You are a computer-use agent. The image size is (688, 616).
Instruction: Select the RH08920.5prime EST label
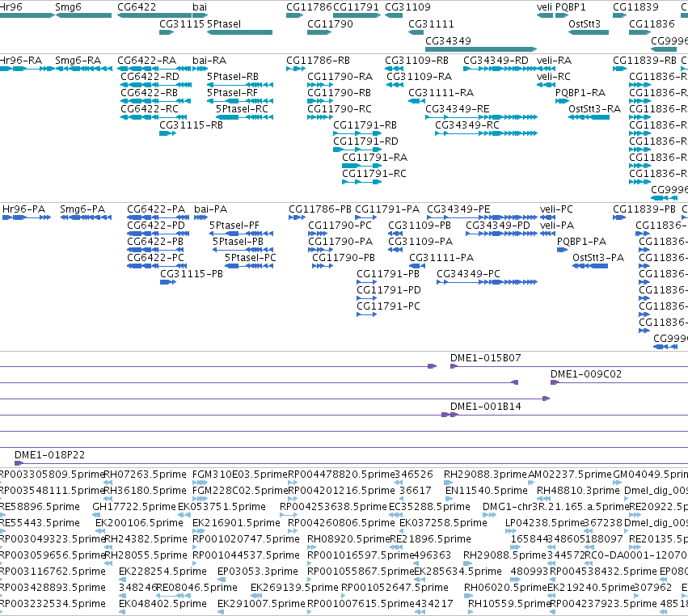348,539
